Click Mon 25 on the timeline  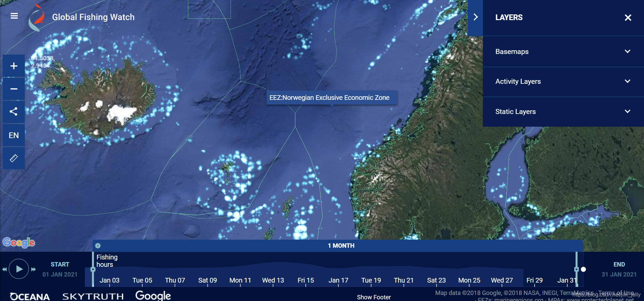pos(469,280)
